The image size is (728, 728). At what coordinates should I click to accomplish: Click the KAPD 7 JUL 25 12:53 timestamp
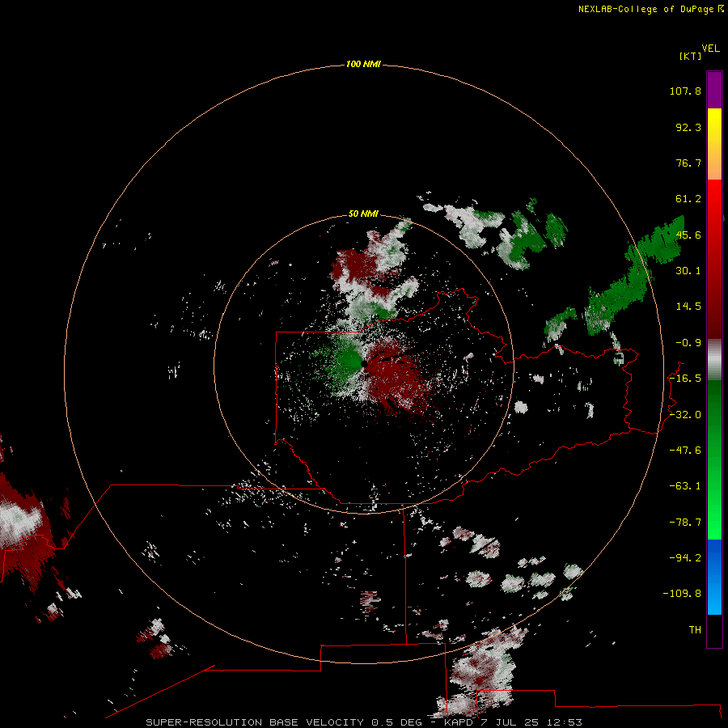point(513,722)
